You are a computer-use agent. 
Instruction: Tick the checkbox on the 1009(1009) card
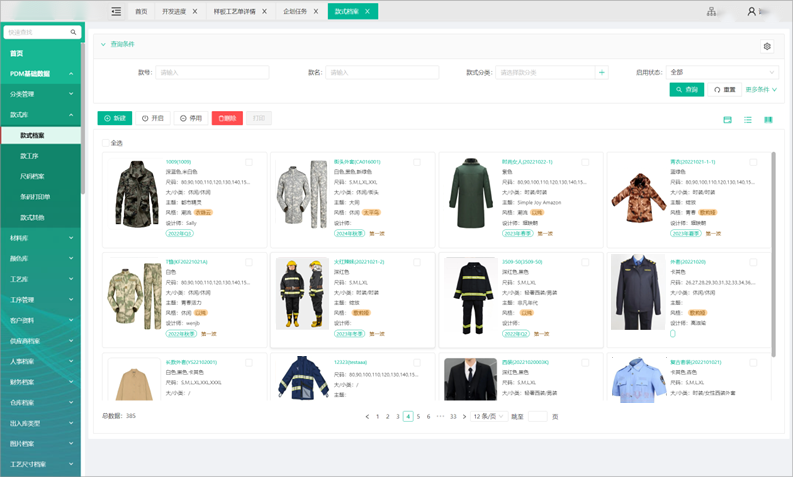(249, 162)
